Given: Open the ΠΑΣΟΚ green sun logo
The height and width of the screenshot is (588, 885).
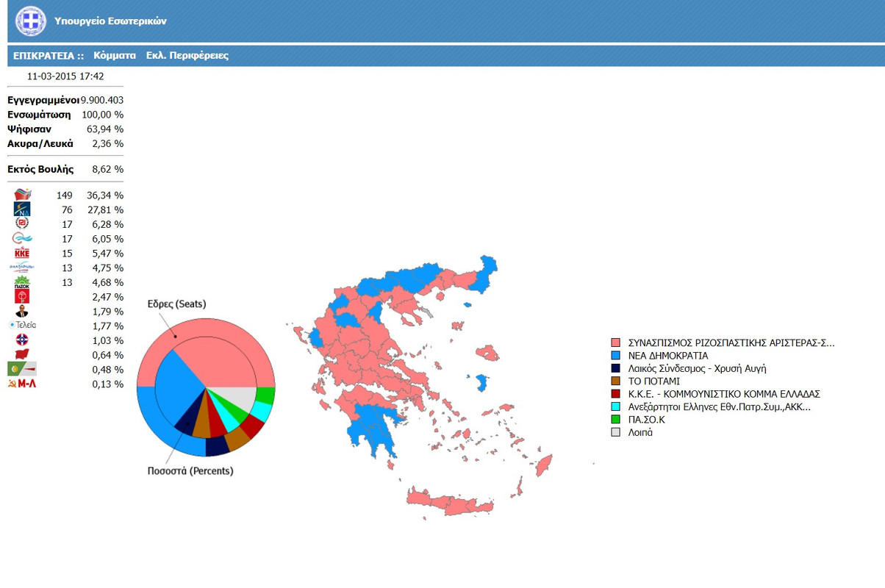Looking at the screenshot, I should [x=23, y=282].
